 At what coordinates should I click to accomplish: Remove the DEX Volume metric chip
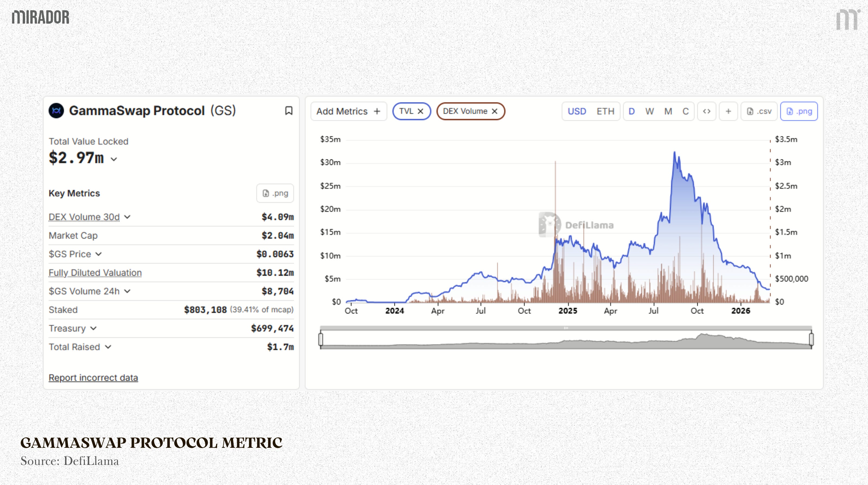pos(495,111)
